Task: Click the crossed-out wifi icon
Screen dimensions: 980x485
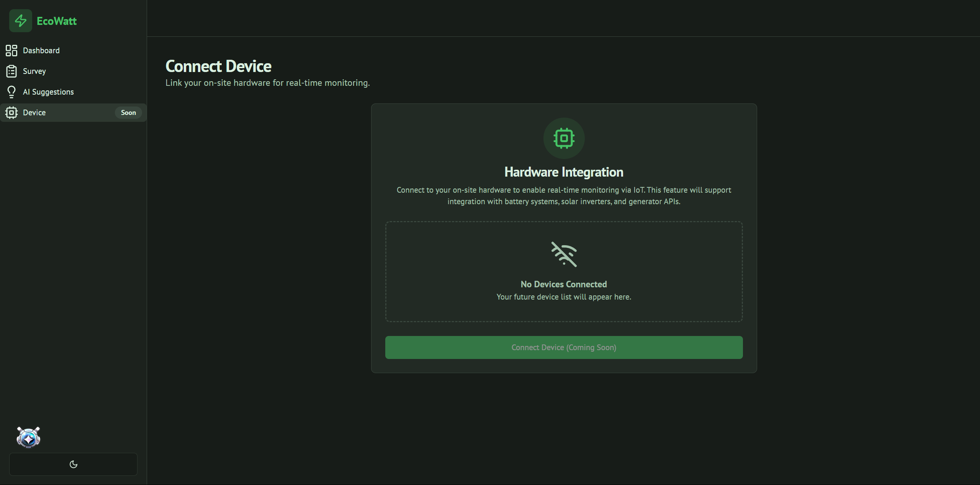Action: [x=564, y=254]
